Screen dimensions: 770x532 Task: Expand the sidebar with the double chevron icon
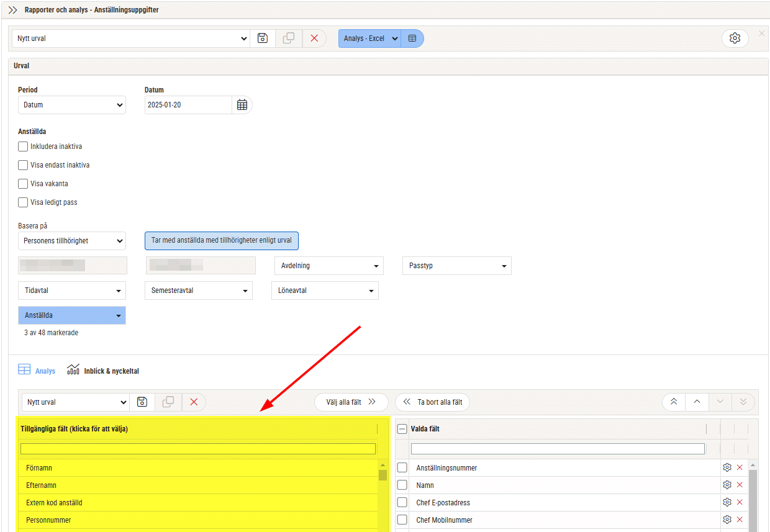click(13, 10)
